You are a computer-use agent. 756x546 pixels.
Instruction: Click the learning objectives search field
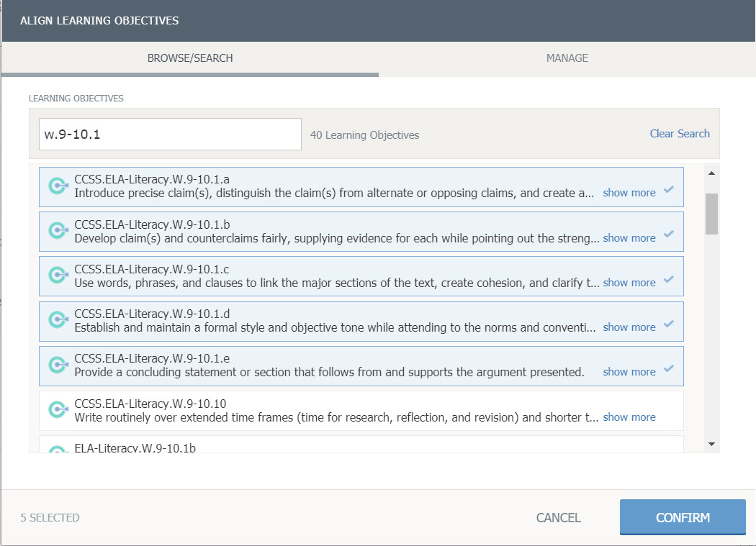click(x=170, y=135)
